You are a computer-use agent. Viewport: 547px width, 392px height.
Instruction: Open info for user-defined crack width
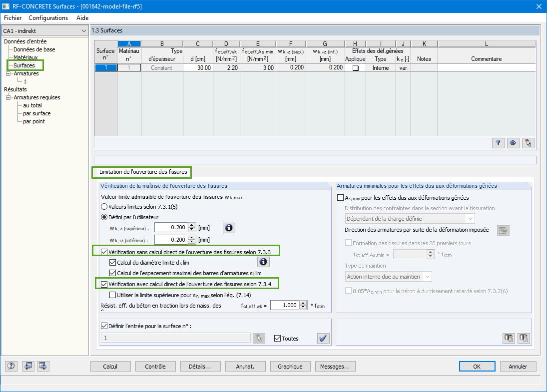point(229,228)
